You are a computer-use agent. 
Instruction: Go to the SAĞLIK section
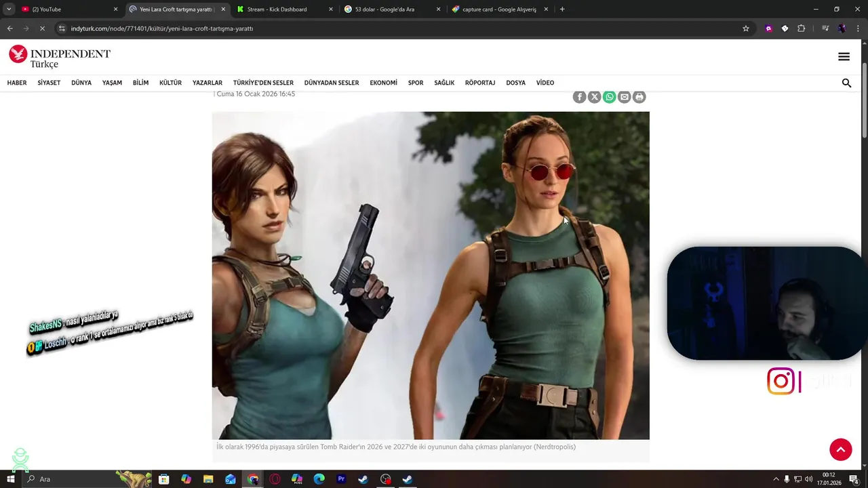pyautogui.click(x=444, y=83)
